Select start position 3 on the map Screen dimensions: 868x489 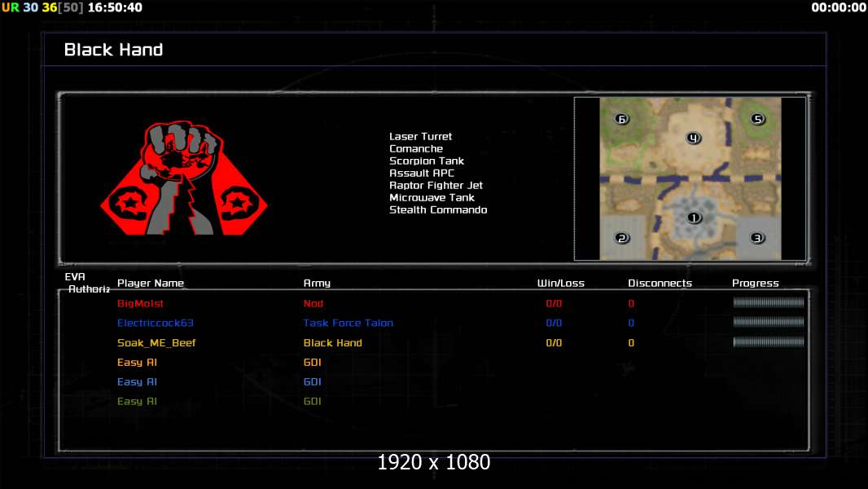757,238
